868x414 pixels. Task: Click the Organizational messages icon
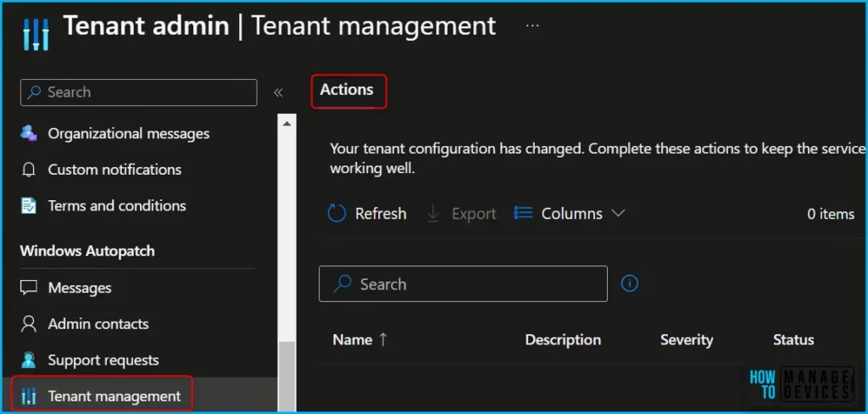tap(29, 133)
